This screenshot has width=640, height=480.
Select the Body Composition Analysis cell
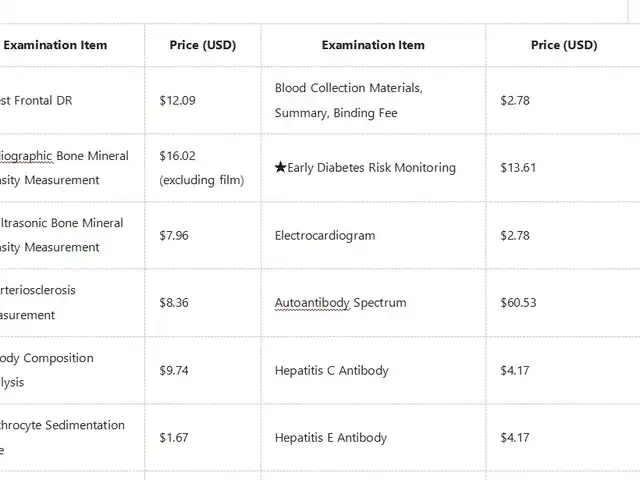(48, 370)
